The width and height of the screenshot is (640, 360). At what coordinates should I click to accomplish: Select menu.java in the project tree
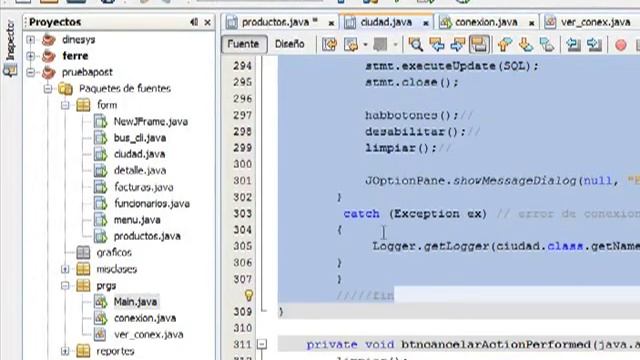(x=137, y=220)
